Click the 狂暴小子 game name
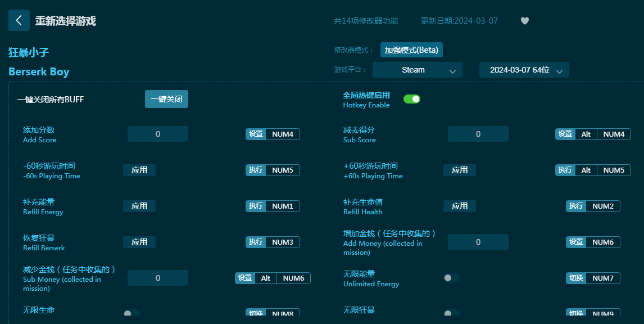This screenshot has height=324, width=644. [29, 52]
